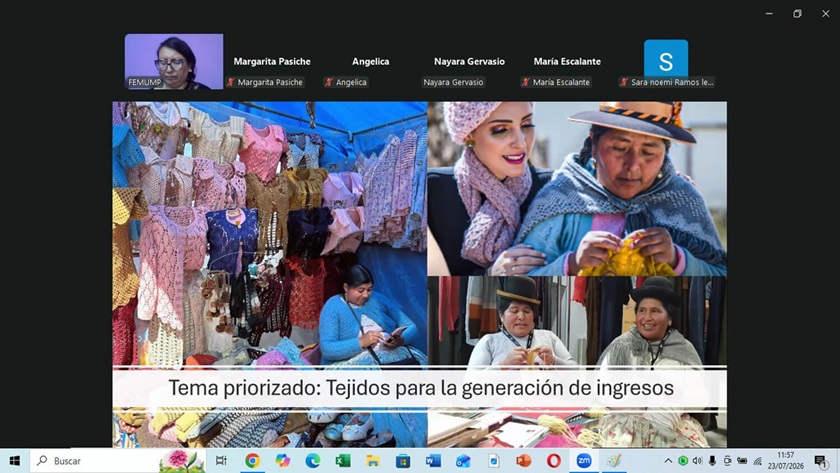Click Margarita Pasiche's muted microphone icon
This screenshot has width=840, height=473.
[x=231, y=82]
